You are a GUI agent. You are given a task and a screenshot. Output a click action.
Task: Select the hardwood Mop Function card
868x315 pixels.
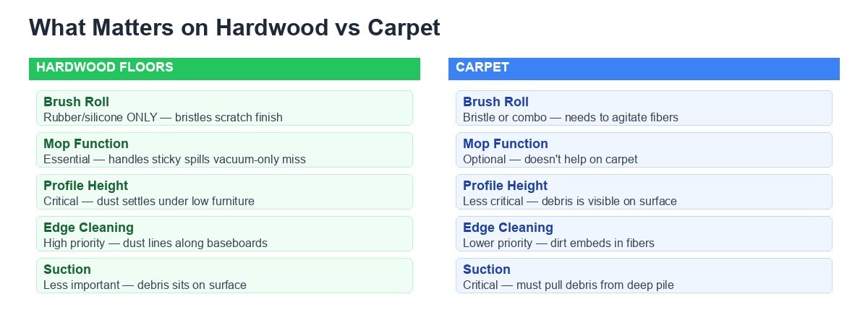tap(224, 150)
